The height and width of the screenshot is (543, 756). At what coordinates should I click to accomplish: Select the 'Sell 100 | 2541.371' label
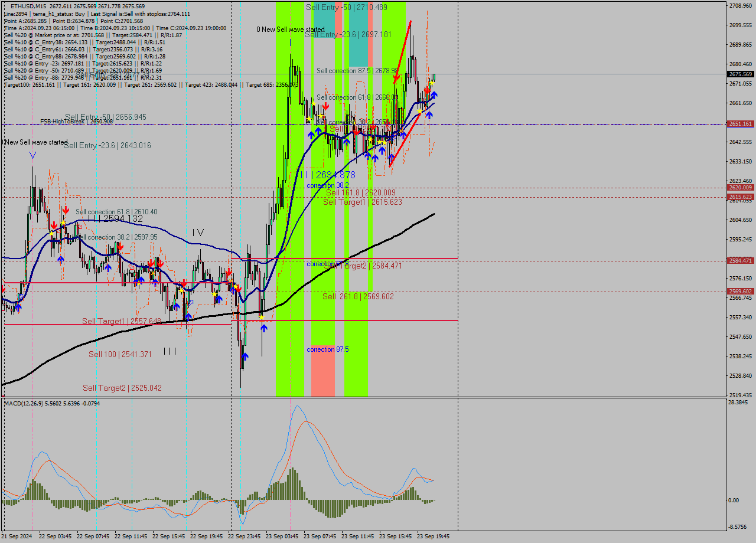point(120,354)
